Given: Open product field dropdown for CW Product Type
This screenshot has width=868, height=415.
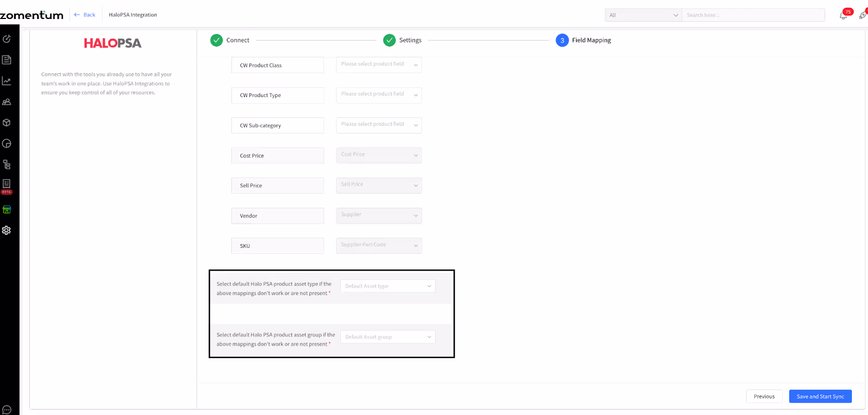Looking at the screenshot, I should coord(379,95).
